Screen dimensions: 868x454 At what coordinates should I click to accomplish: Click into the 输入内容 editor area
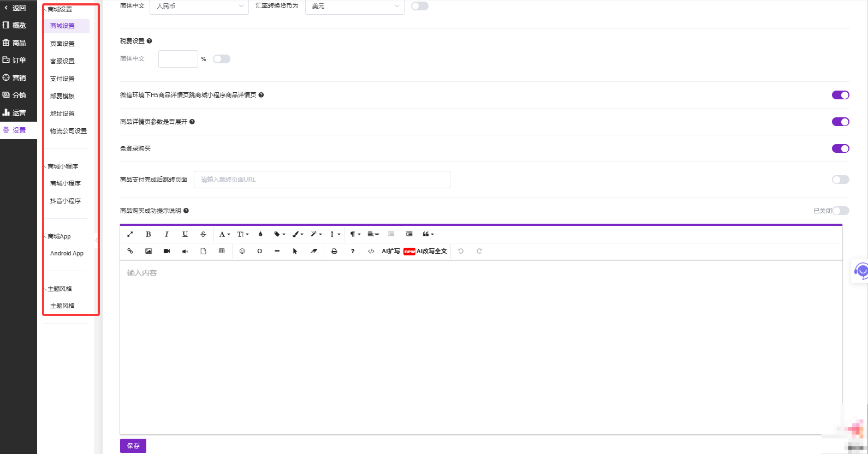[x=481, y=348]
